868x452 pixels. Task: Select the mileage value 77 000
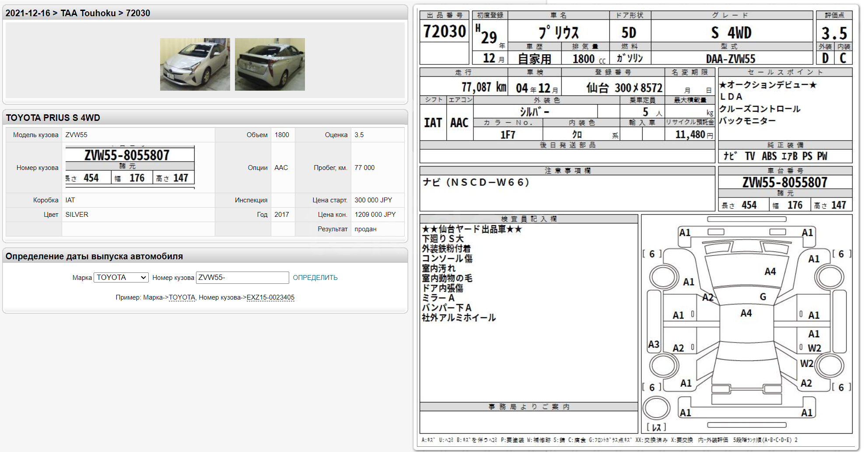point(364,168)
